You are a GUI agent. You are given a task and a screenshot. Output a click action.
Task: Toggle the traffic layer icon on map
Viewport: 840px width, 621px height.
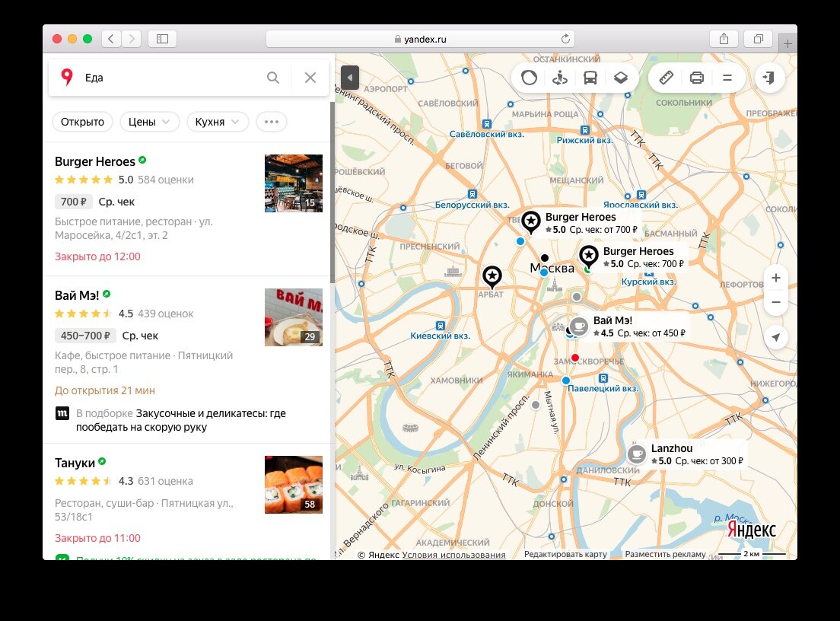click(x=529, y=78)
